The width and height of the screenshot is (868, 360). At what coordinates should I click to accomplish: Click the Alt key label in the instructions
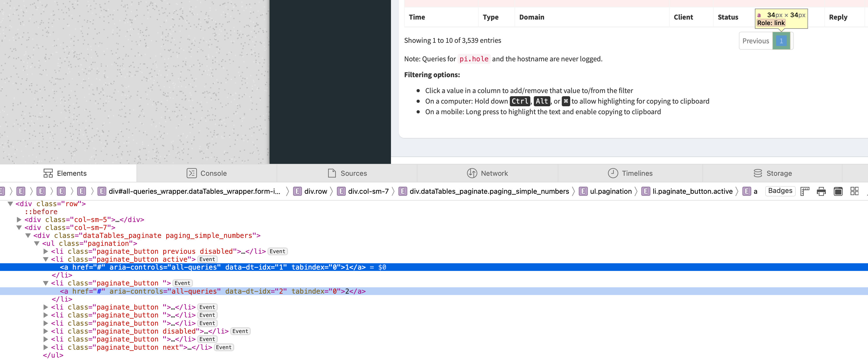point(542,101)
